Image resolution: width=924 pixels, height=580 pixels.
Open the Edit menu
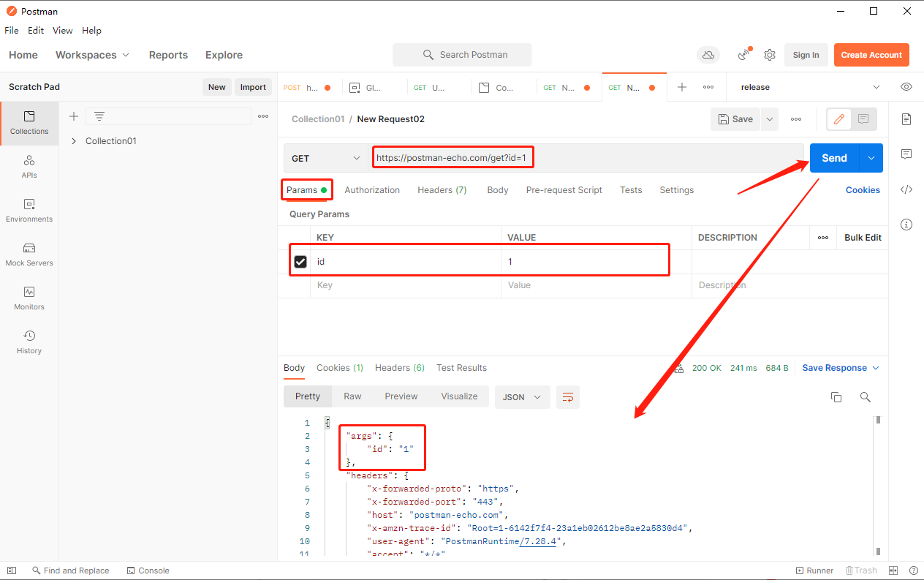tap(36, 31)
